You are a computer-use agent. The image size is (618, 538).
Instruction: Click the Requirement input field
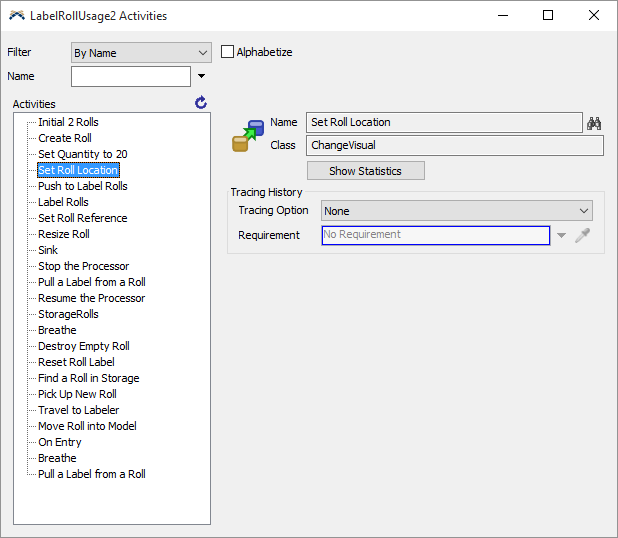(435, 235)
